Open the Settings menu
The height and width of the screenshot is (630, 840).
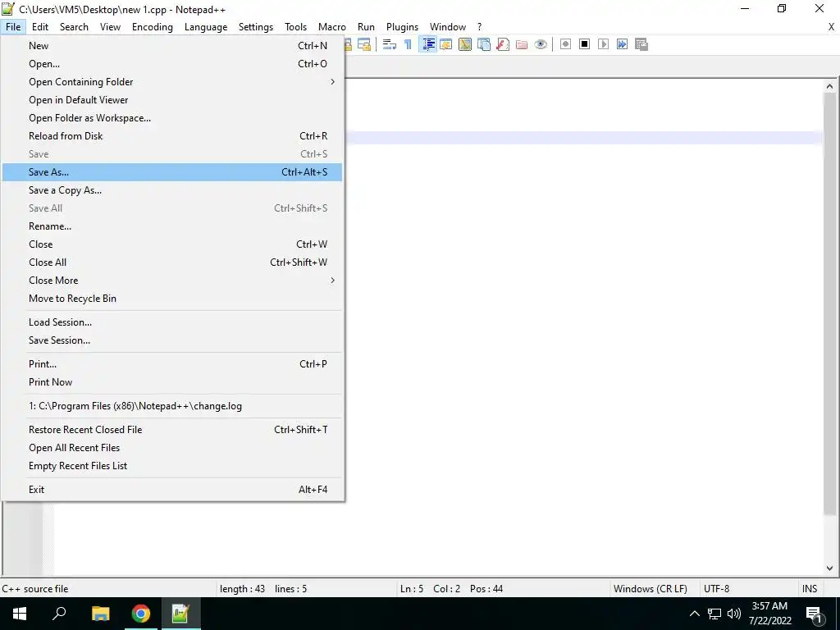pyautogui.click(x=256, y=27)
